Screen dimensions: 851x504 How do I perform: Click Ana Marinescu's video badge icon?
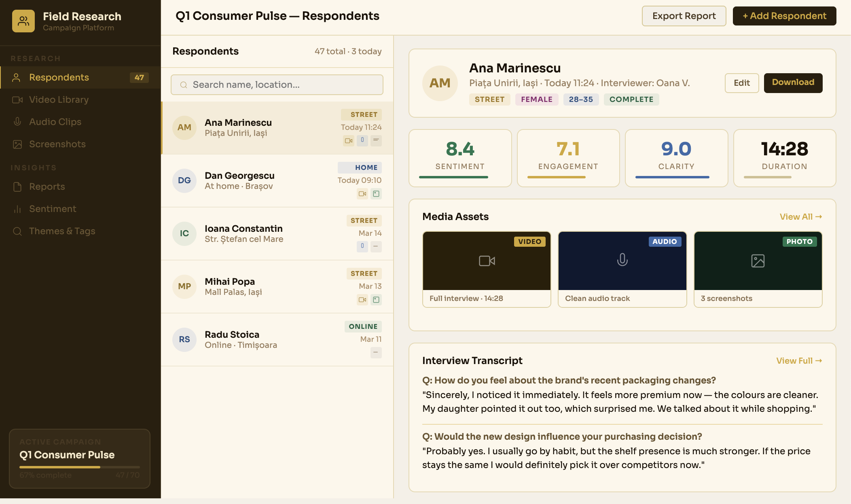(348, 140)
